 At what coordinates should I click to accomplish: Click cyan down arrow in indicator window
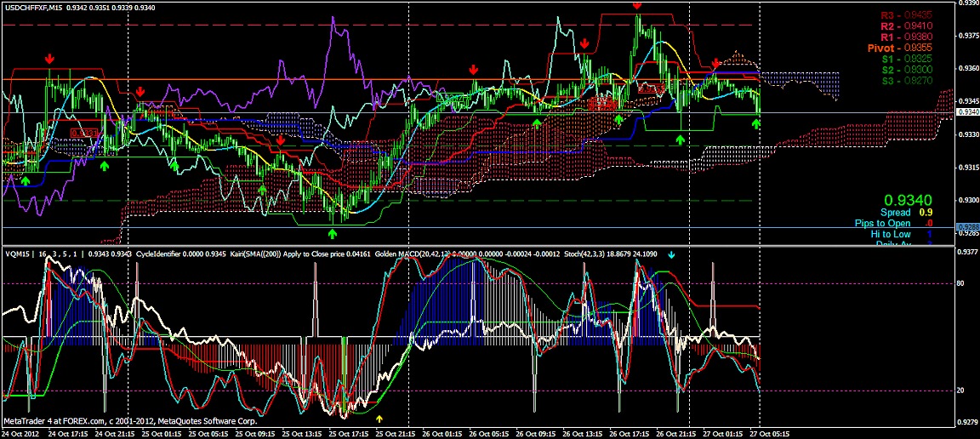670,254
